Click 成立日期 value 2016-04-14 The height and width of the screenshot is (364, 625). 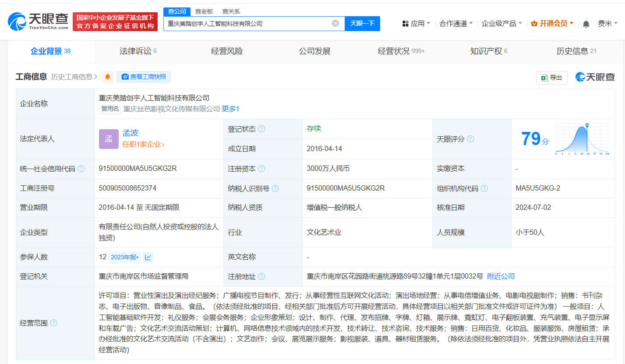click(x=325, y=149)
